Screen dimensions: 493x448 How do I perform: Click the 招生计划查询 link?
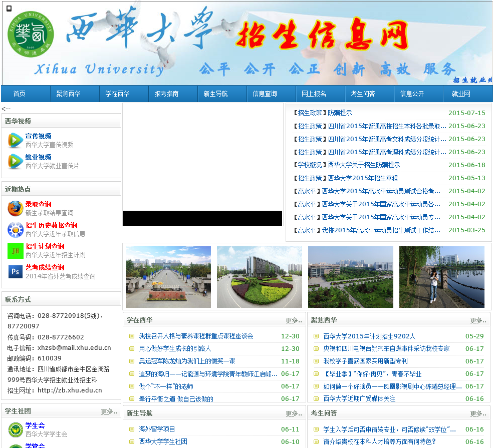(x=45, y=246)
